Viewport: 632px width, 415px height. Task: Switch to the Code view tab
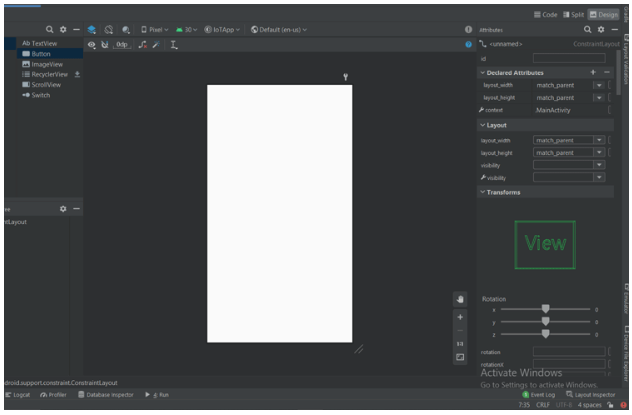[545, 14]
